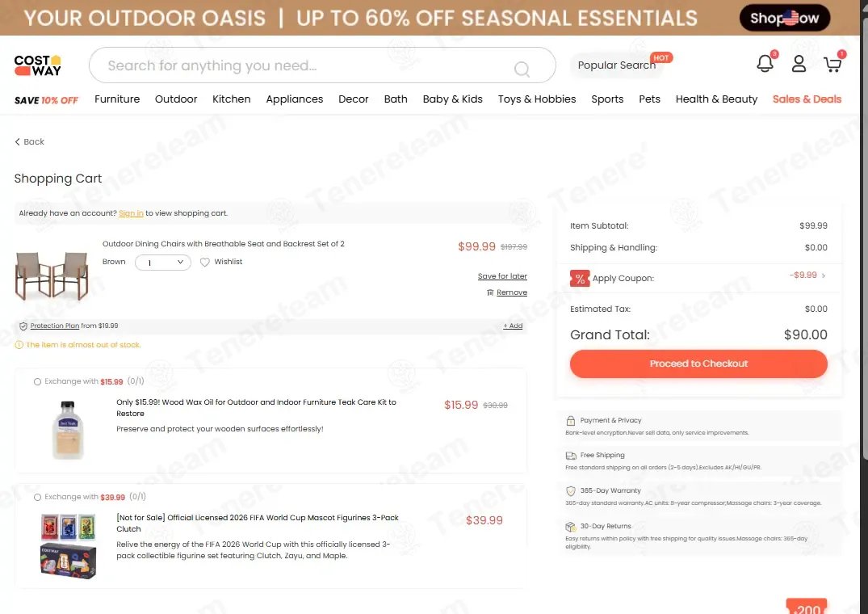Open the user account profile icon
This screenshot has width=868, height=614.
coord(799,64)
